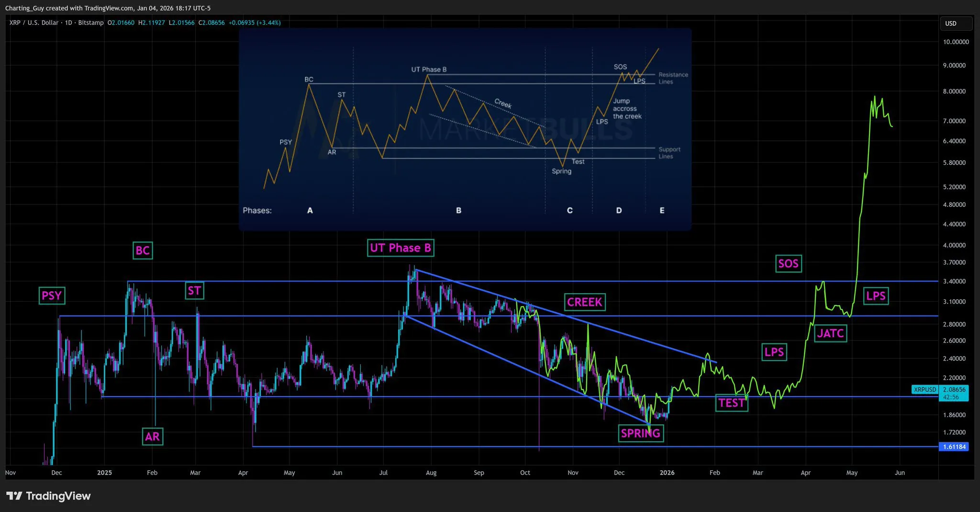Screen dimensions: 980x512
Task: Click the 2026 label on the time axis
Action: 668,472
